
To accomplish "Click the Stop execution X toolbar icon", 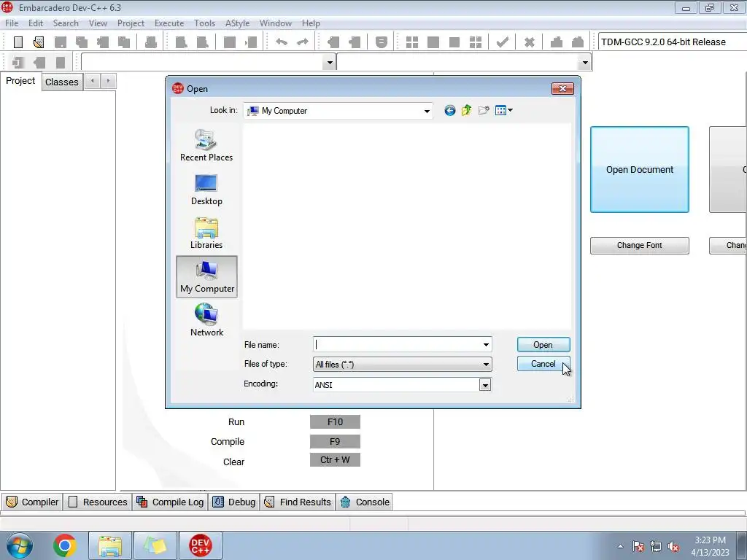I will click(529, 42).
